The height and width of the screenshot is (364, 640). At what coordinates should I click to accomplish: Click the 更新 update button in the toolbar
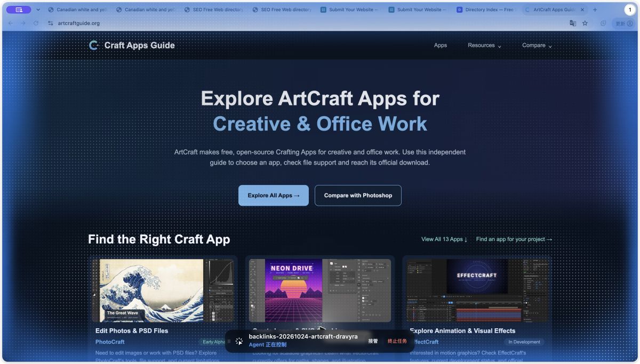(x=623, y=23)
